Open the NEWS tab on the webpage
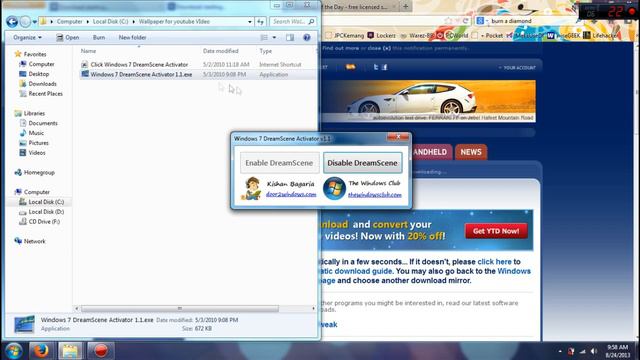This screenshot has height=360, width=640. pyautogui.click(x=471, y=152)
